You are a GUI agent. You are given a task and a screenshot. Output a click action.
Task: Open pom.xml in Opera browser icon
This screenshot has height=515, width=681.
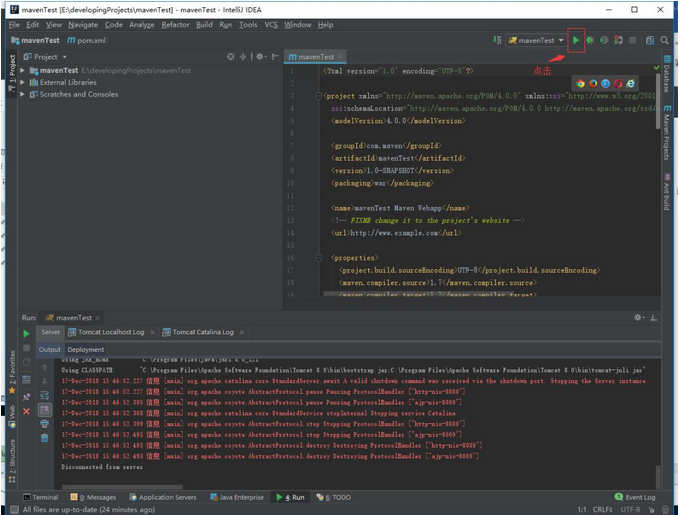tap(618, 83)
